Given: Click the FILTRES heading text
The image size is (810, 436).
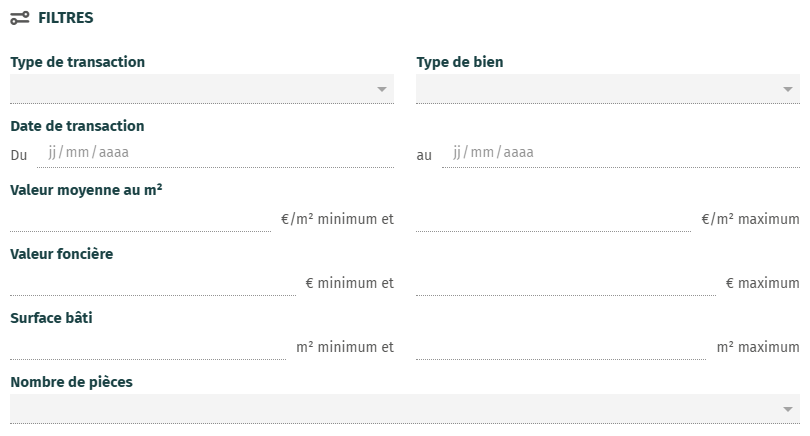Looking at the screenshot, I should [66, 18].
